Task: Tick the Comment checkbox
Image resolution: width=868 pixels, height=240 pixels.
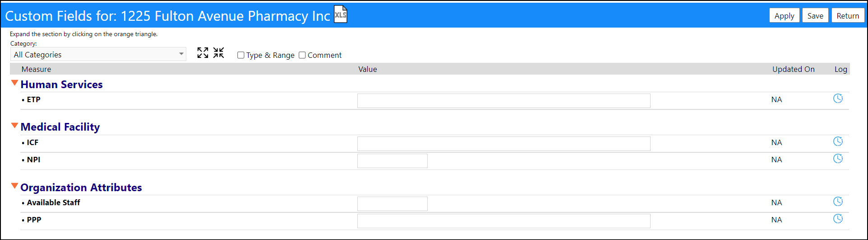Action: click(302, 55)
